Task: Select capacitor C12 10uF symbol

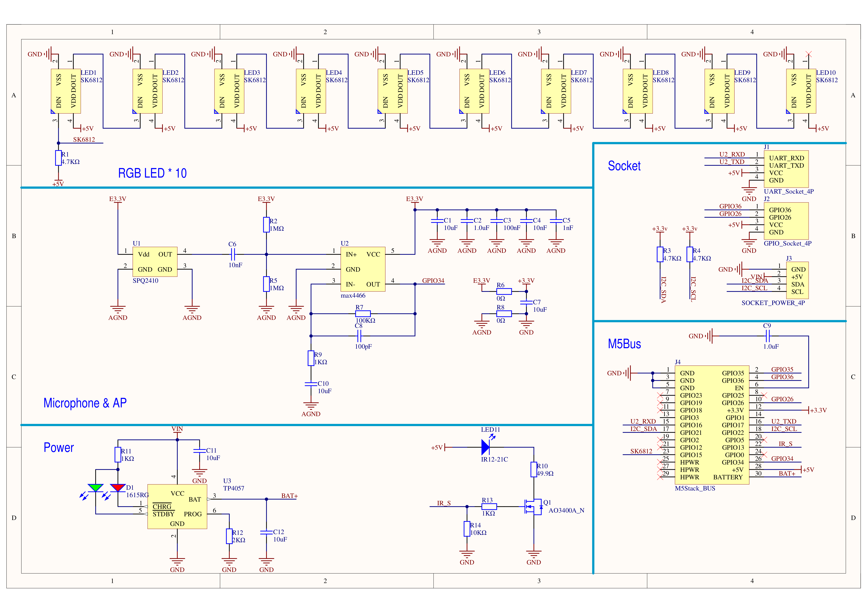Action: 267,532
